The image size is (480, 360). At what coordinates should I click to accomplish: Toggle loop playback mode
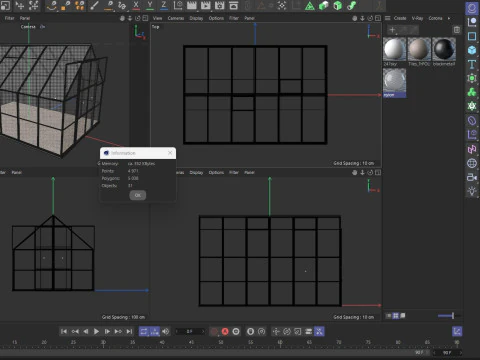click(x=144, y=331)
